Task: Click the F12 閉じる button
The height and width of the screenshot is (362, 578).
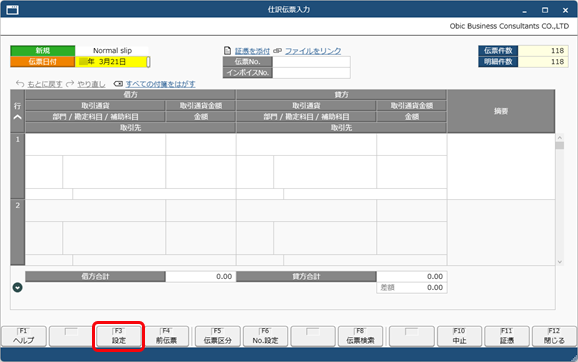Action: coord(554,336)
